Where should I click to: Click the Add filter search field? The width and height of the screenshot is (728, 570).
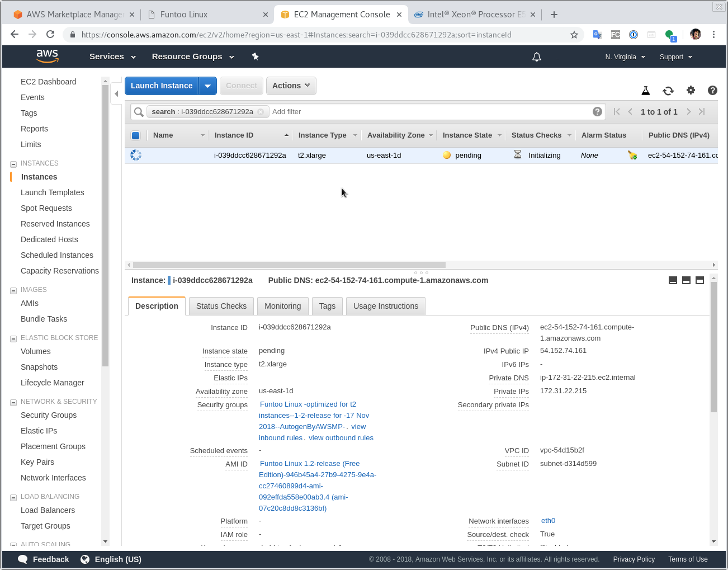[x=429, y=112]
